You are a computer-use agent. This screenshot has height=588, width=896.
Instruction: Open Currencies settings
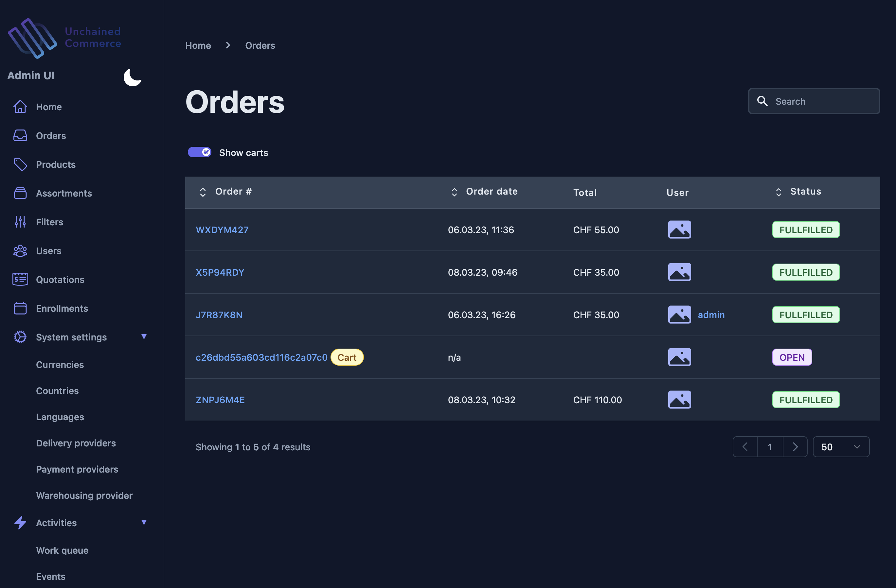click(60, 365)
